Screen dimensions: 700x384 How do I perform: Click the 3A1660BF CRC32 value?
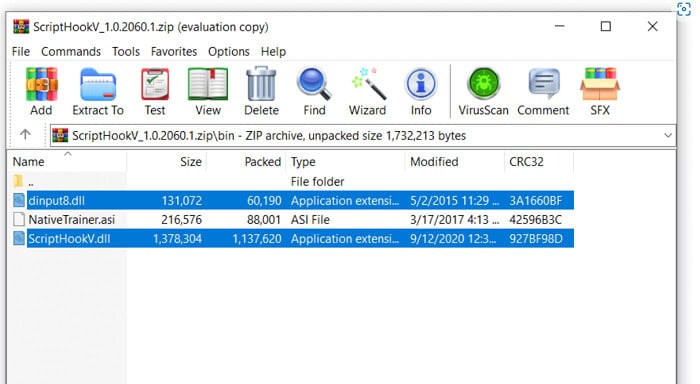coord(536,200)
